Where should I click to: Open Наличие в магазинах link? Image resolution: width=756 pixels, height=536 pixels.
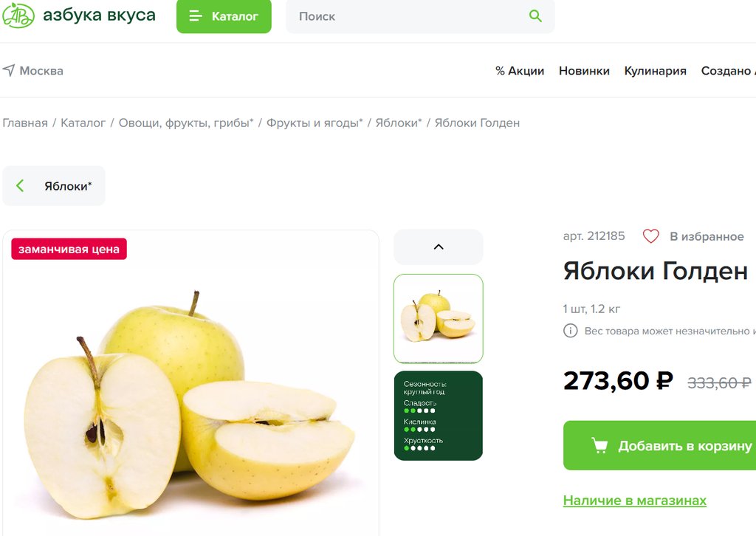coord(634,501)
